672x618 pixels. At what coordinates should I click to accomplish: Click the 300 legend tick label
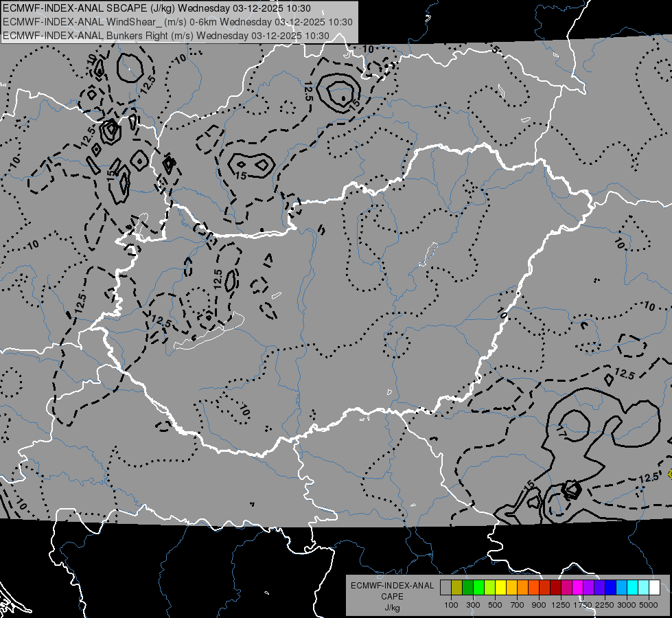click(x=473, y=605)
